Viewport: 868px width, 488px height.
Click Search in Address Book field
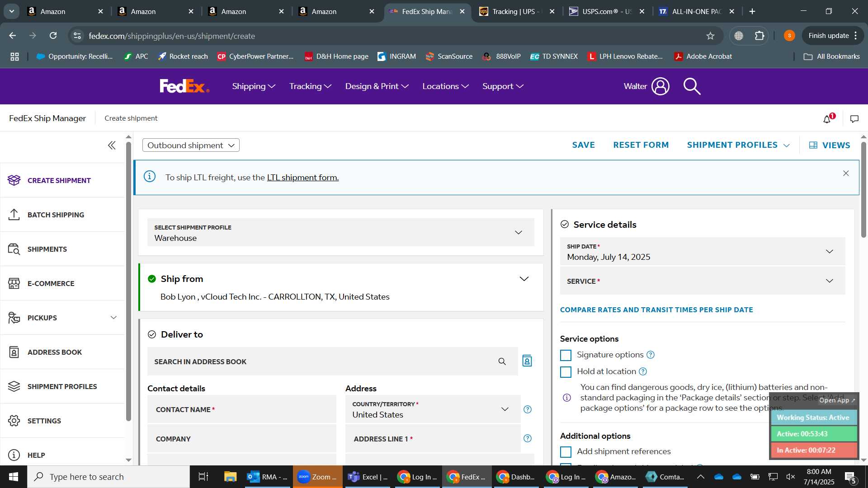point(332,361)
